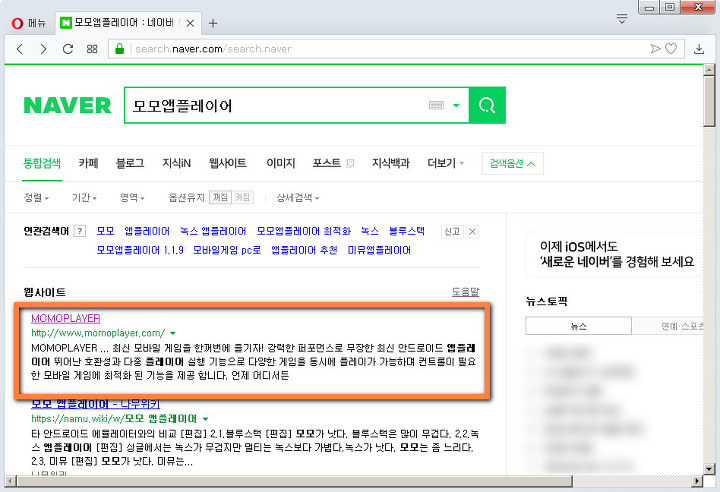Screen dimensions: 720x492
Task: Open the 모모 앱플레이어 - 나무위키 result
Action: (96, 404)
